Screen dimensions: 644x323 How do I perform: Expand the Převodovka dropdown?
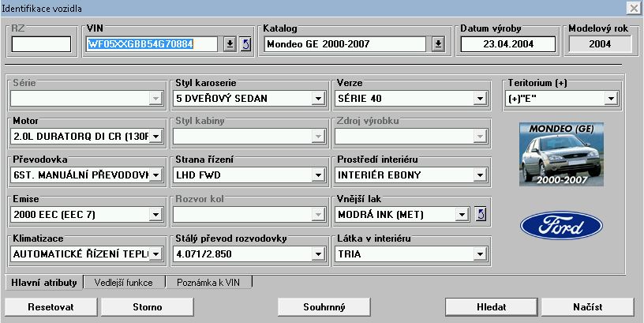(x=155, y=175)
